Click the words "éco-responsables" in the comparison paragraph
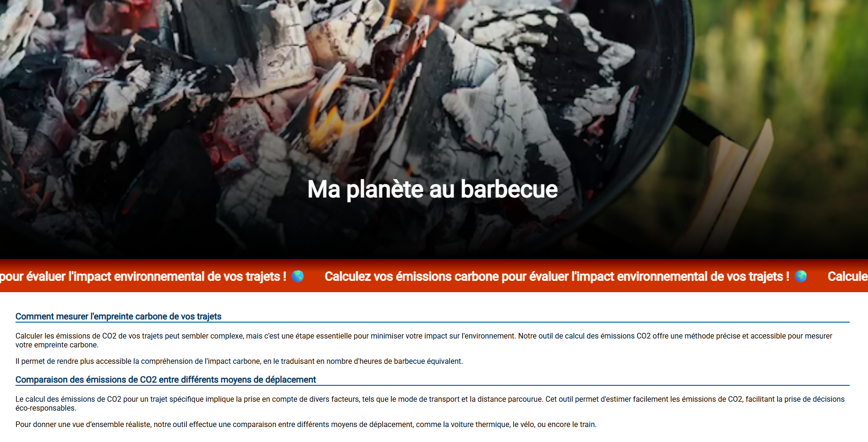The height and width of the screenshot is (442, 868). (45, 408)
